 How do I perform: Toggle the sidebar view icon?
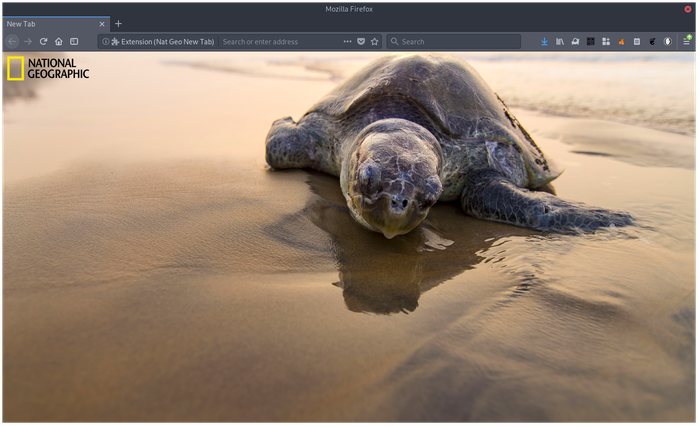click(x=74, y=42)
